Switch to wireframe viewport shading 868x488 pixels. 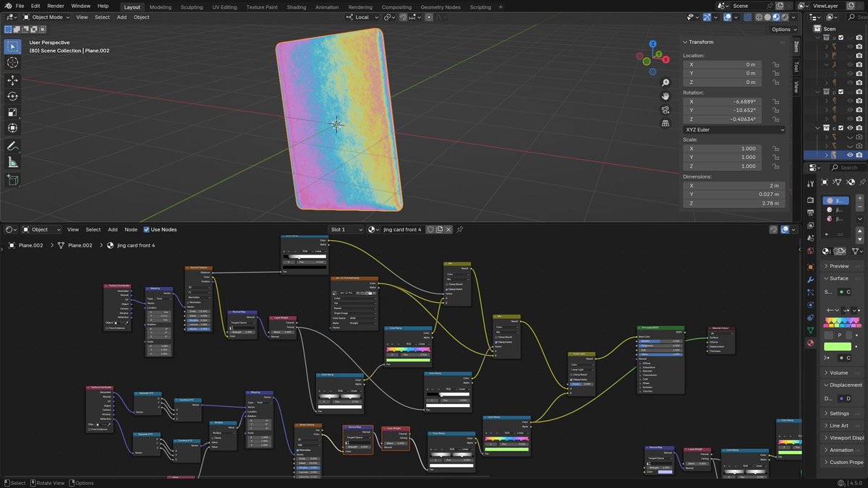[759, 17]
